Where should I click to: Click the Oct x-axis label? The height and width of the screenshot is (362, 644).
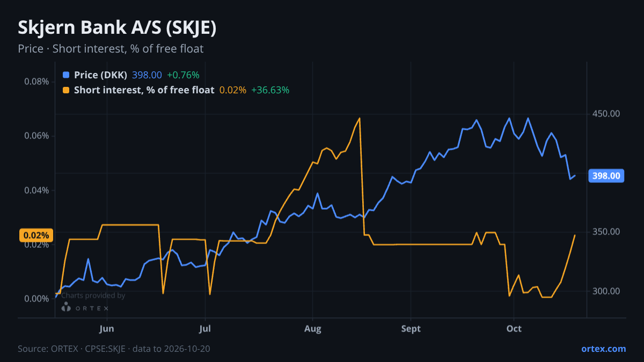(514, 328)
